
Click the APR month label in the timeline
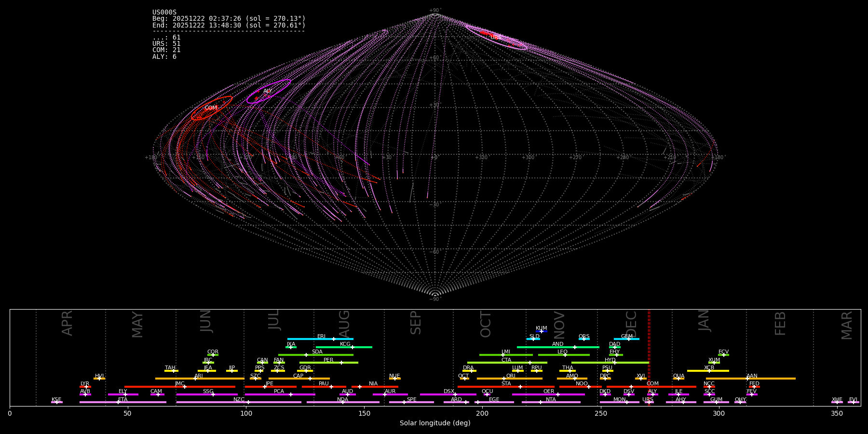click(x=68, y=324)
